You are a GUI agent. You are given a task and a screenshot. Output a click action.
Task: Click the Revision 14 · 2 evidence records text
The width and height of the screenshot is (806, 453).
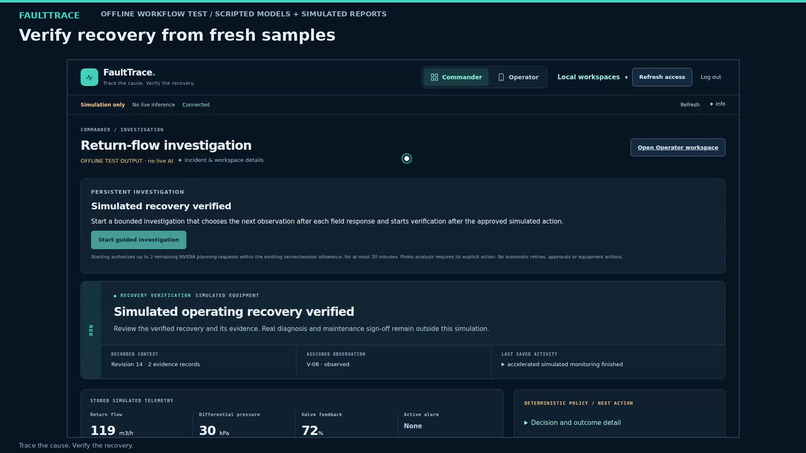pos(155,364)
